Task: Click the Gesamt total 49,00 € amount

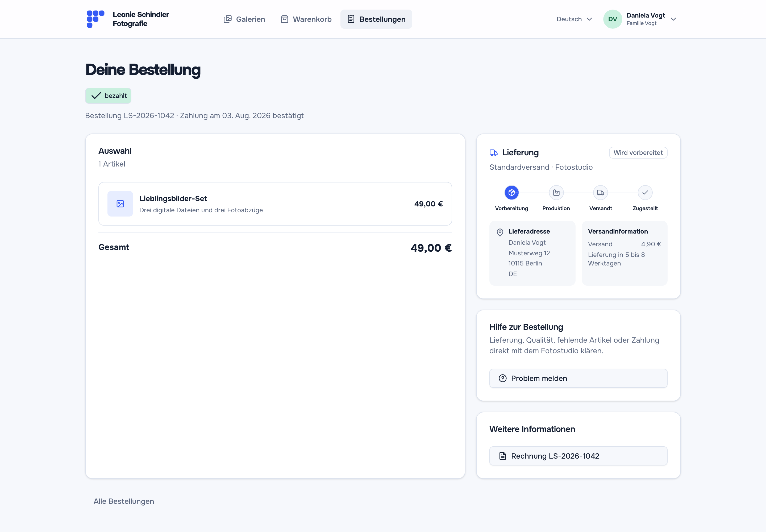Action: [431, 248]
